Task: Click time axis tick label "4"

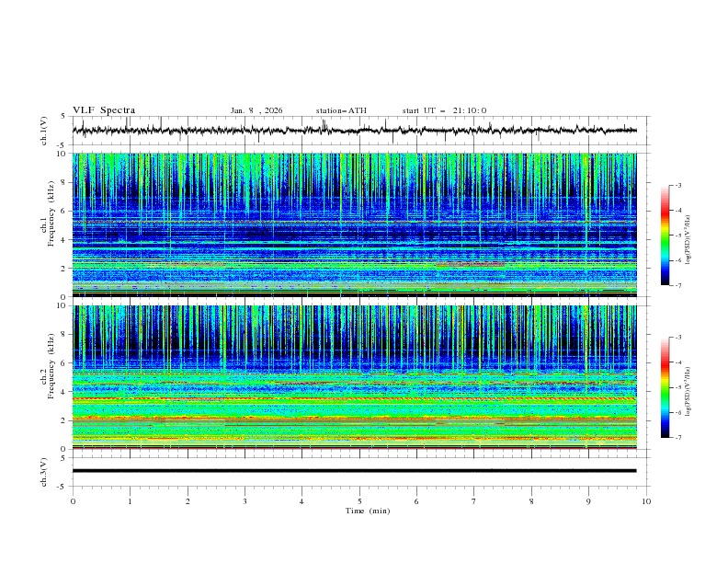Action: 301,501
